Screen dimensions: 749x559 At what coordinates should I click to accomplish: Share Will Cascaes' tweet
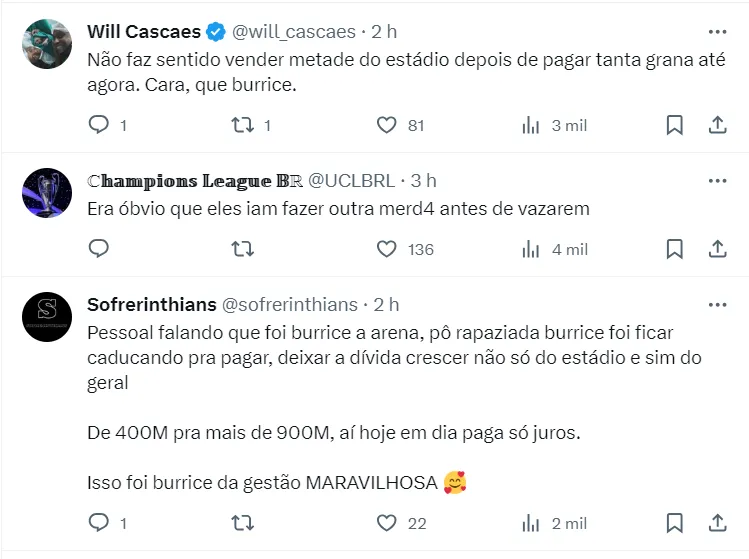coord(717,125)
